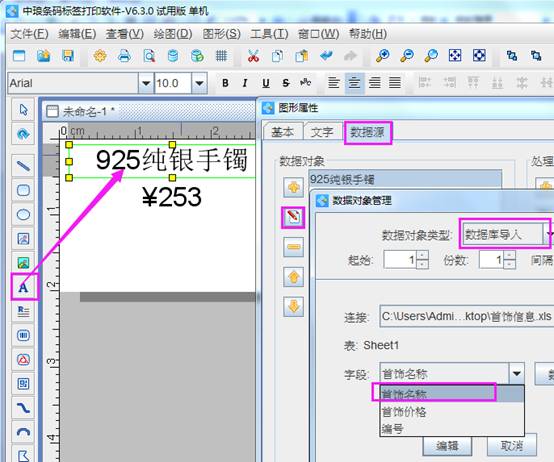
Task: Click the zoom in magnifier
Action: pyautogui.click(x=383, y=56)
